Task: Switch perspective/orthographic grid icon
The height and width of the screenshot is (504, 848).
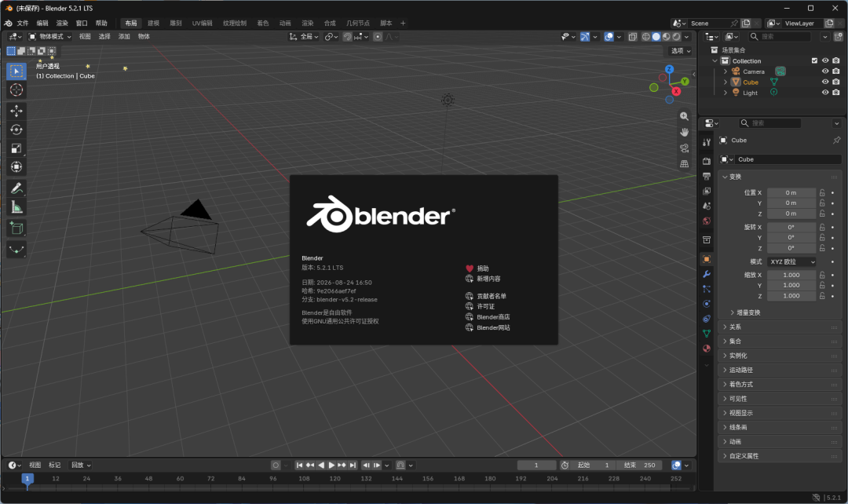Action: (684, 163)
